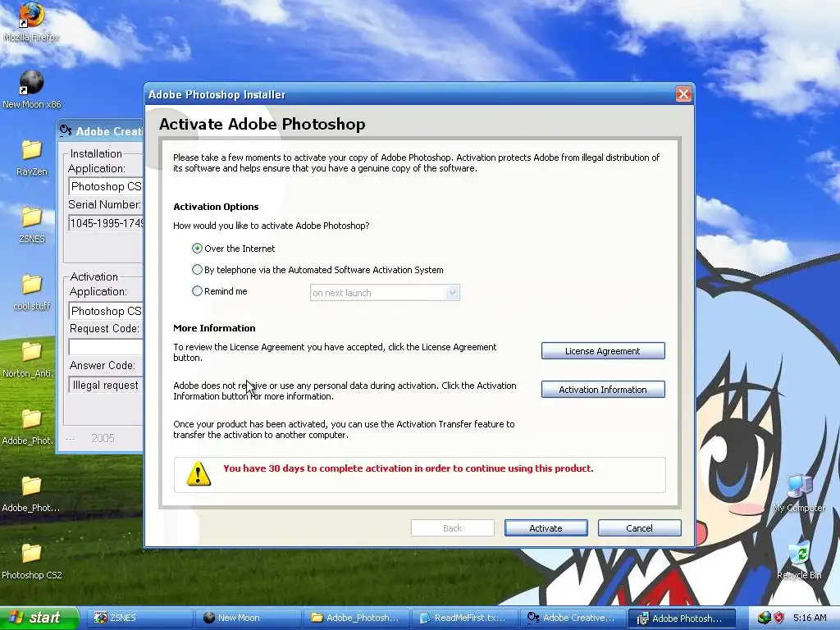Click the keygen Activation Application Photoshop CS field
This screenshot has height=630, width=840.
106,311
